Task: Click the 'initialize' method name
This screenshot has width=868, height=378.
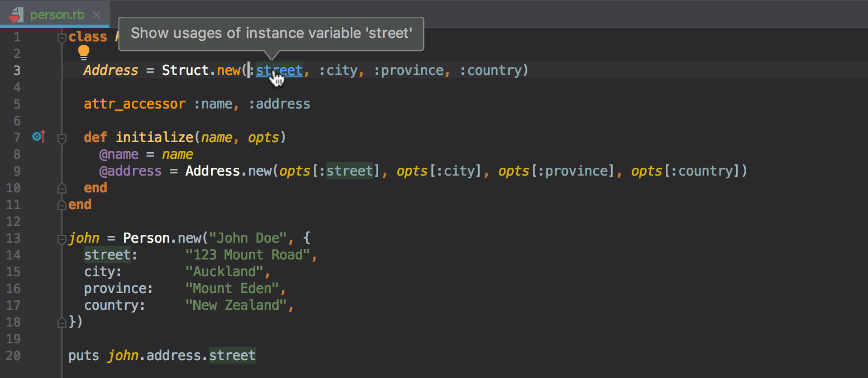Action: tap(154, 138)
